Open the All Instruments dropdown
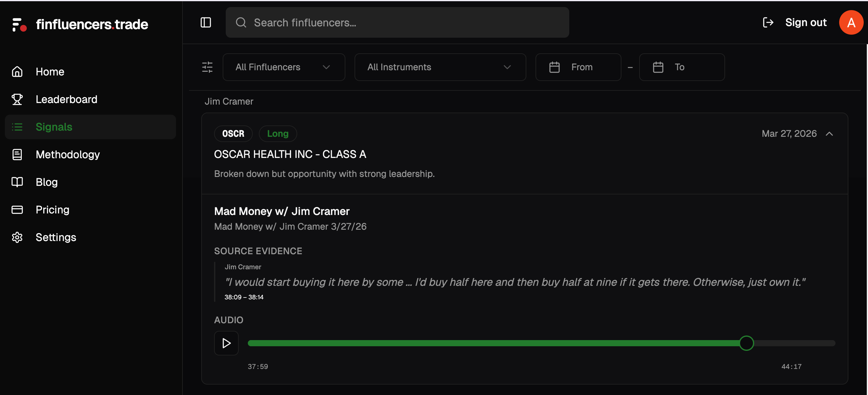This screenshot has width=868, height=395. (440, 67)
